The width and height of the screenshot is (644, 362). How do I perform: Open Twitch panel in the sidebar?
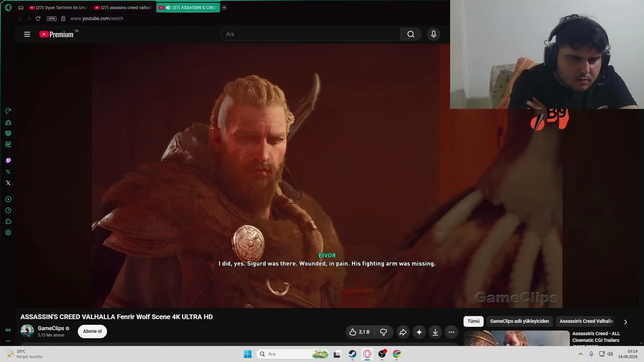pos(8,161)
